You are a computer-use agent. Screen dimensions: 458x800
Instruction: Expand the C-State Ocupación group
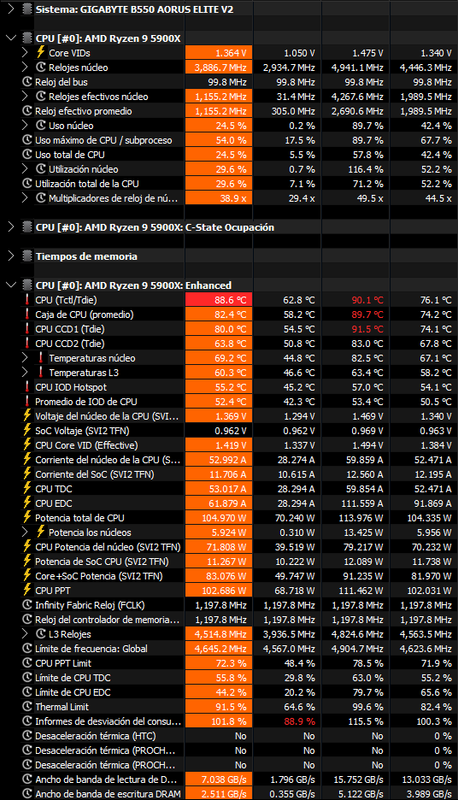tap(11, 227)
